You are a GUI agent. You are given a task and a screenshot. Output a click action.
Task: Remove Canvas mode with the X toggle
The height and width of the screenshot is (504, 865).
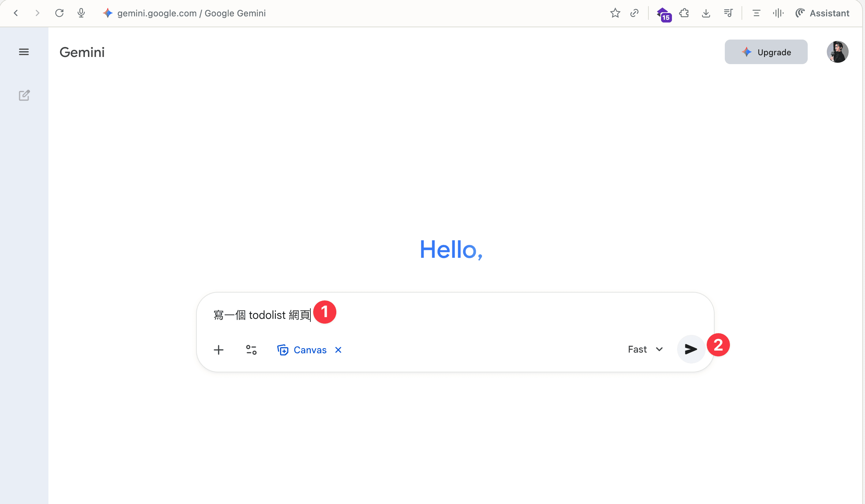[x=338, y=350]
